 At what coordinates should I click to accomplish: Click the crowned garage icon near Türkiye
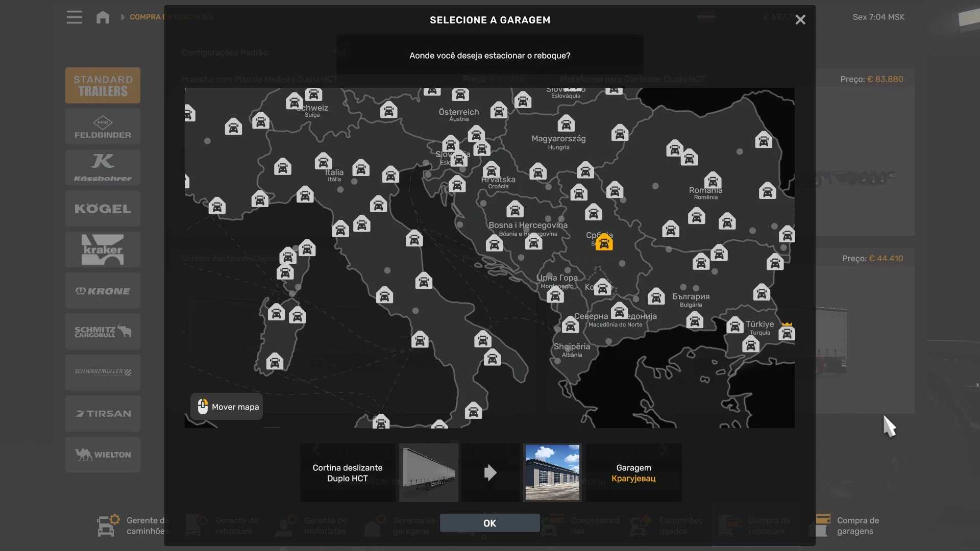(787, 333)
